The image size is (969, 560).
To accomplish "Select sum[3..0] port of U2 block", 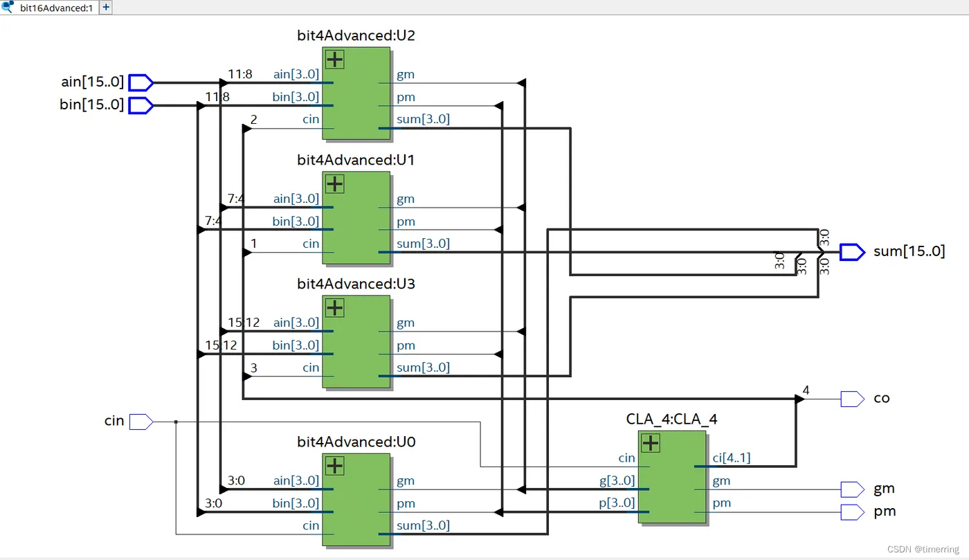I will 423,119.
